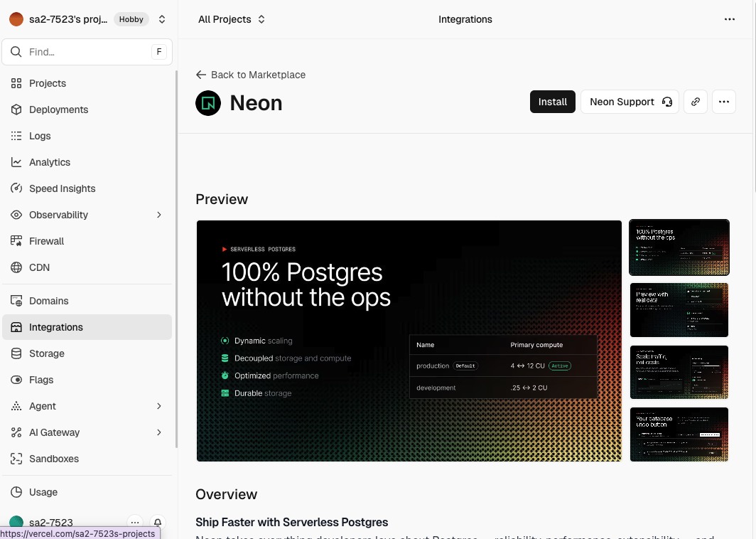Go to Deployments in sidebar
The height and width of the screenshot is (539, 756).
[58, 110]
